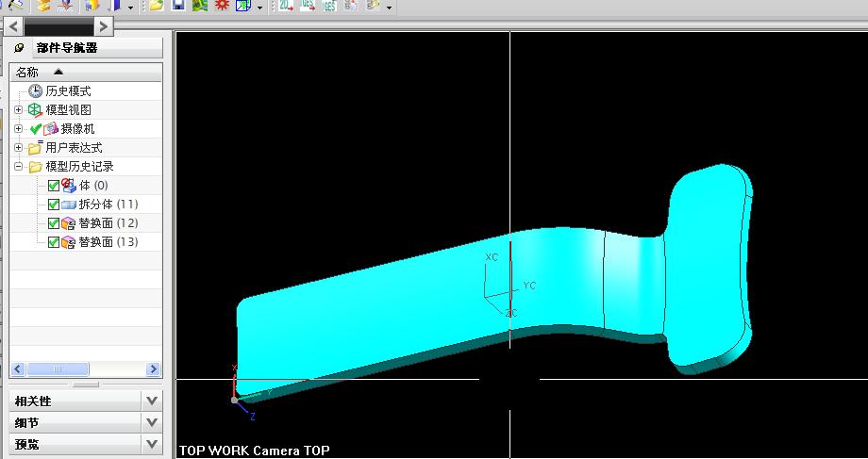Open the folder icon in the top toolbar
Screen dimensions: 868x459
[156, 6]
